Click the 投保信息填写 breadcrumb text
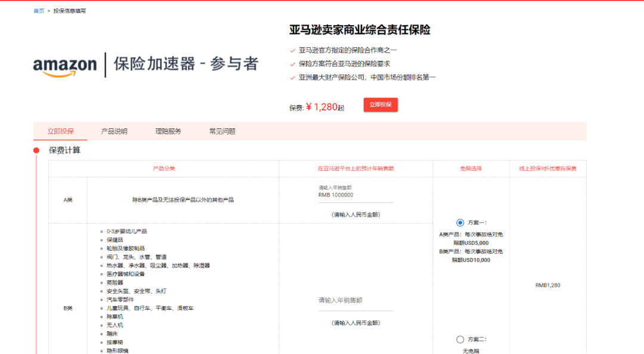This screenshot has width=644, height=354. (69, 11)
